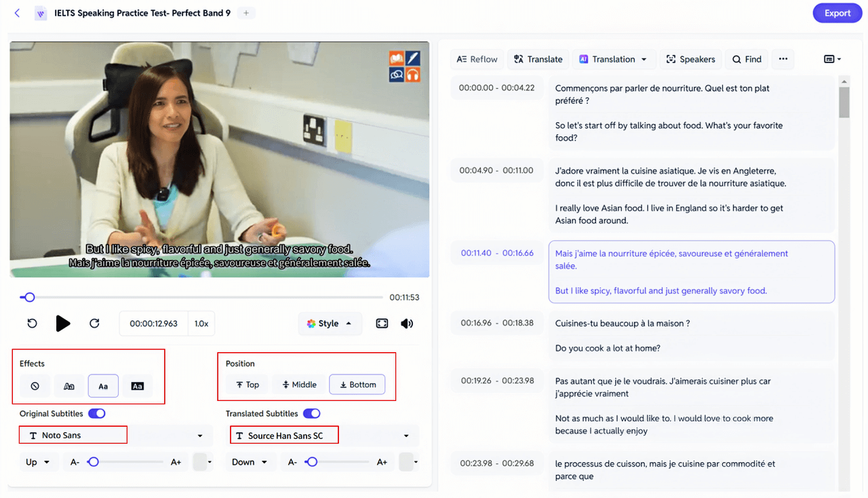Select the boxed background Aa effect
This screenshot has height=498, width=868.
(138, 386)
